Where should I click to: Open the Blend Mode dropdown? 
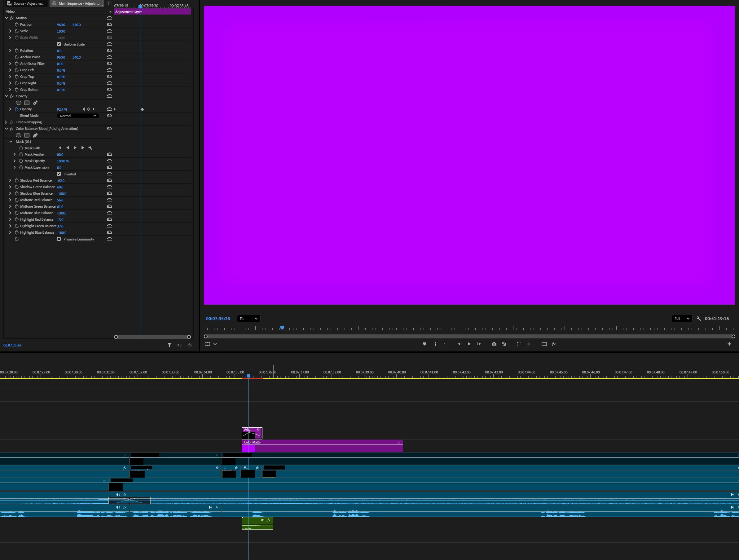(x=78, y=116)
